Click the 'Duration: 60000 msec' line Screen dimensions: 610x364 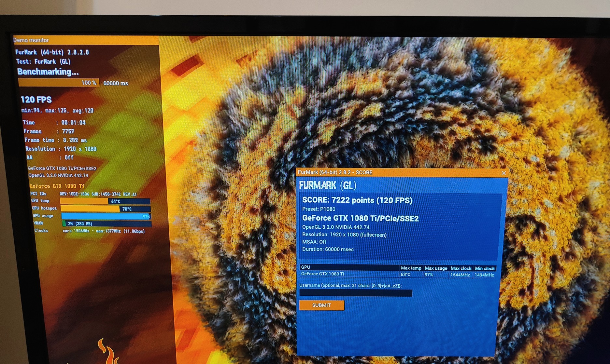pyautogui.click(x=328, y=249)
